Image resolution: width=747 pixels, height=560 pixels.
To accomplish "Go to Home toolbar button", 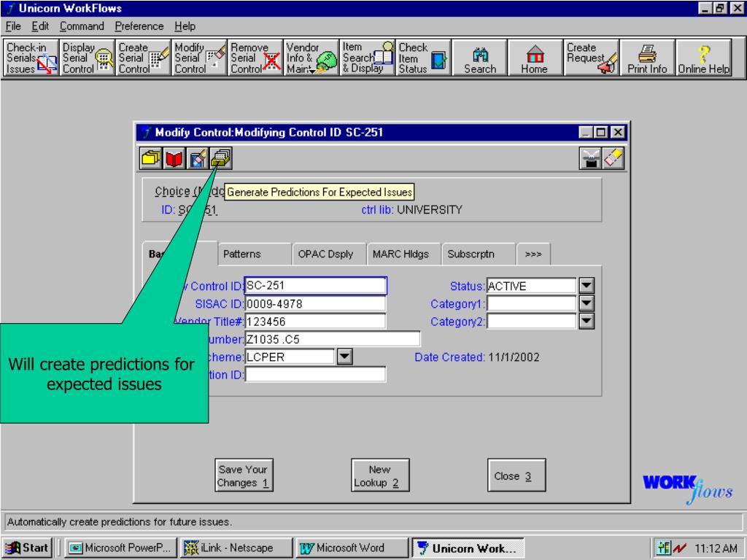I will [x=535, y=58].
